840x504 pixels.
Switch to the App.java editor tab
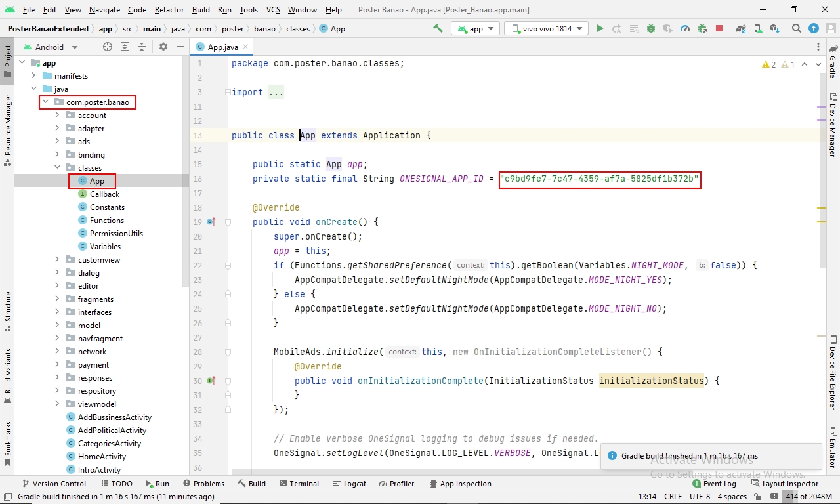point(222,47)
